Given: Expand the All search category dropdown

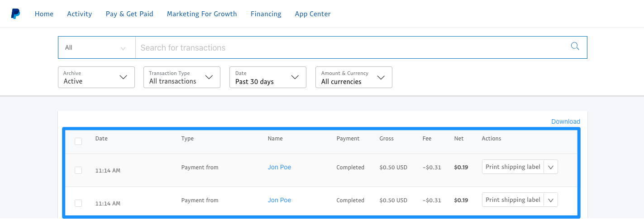Looking at the screenshot, I should coord(97,47).
